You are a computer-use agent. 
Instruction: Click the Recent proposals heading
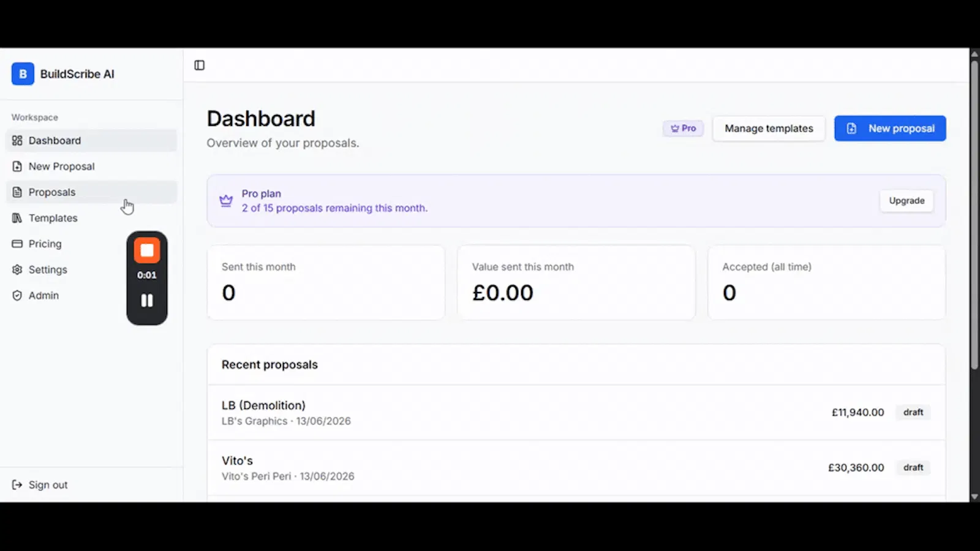pos(269,365)
